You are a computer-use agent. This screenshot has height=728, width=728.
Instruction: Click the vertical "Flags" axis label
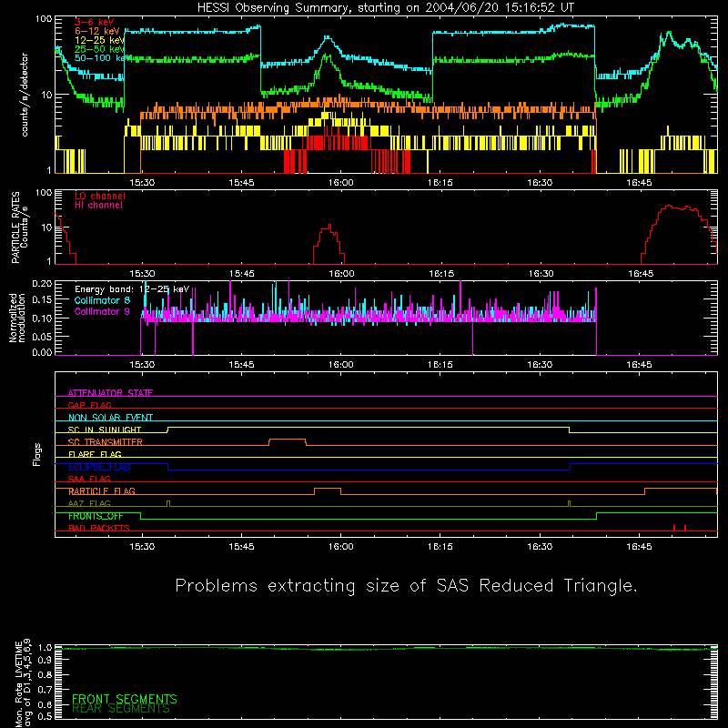pos(37,454)
